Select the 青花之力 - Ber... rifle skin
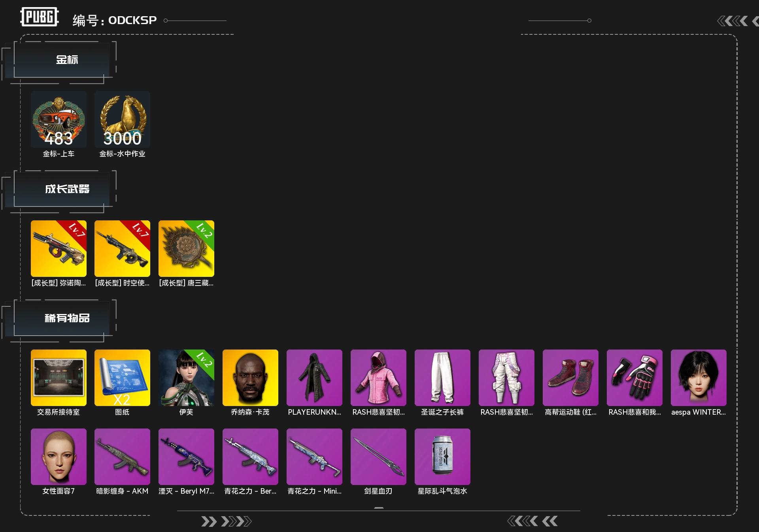 coord(250,457)
